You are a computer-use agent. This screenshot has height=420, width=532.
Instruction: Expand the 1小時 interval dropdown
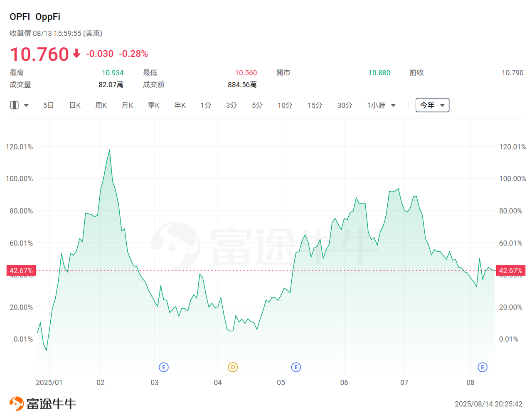pyautogui.click(x=393, y=105)
